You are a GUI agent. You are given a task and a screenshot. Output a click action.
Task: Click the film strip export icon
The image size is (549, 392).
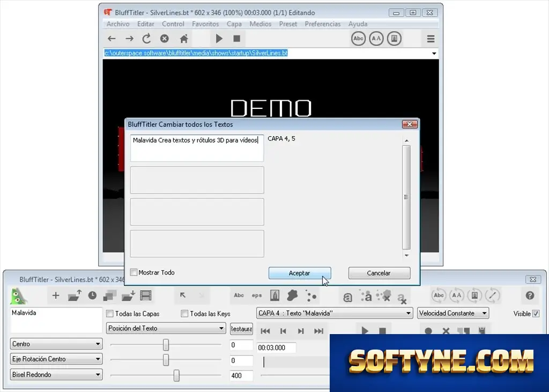pyautogui.click(x=146, y=295)
